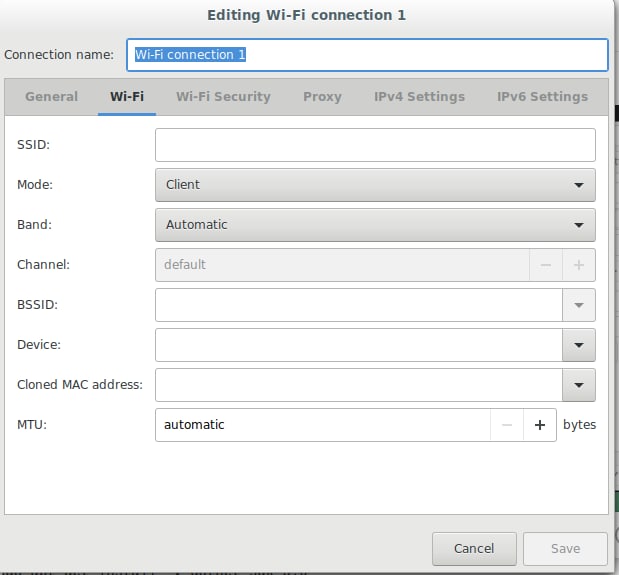The width and height of the screenshot is (619, 575).
Task: Open the IPv6 Settings tab
Action: (542, 97)
